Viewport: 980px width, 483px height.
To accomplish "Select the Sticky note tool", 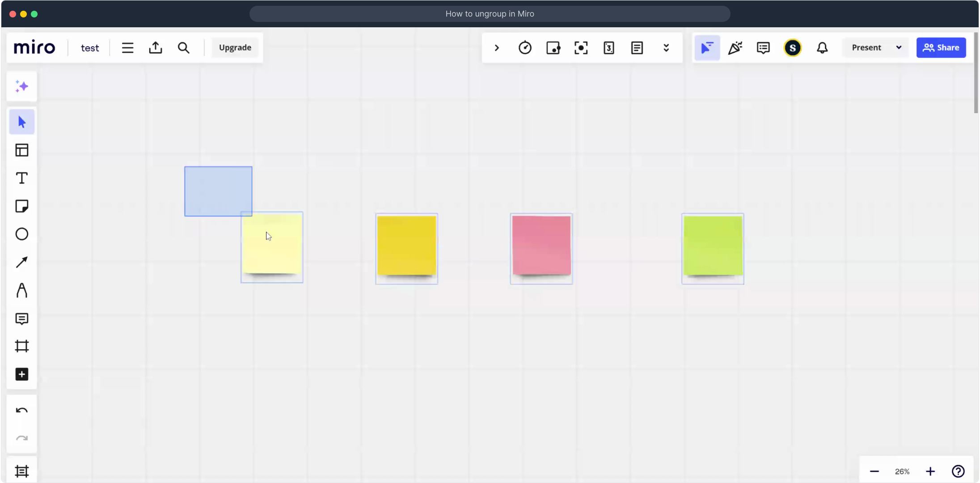I will click(21, 206).
